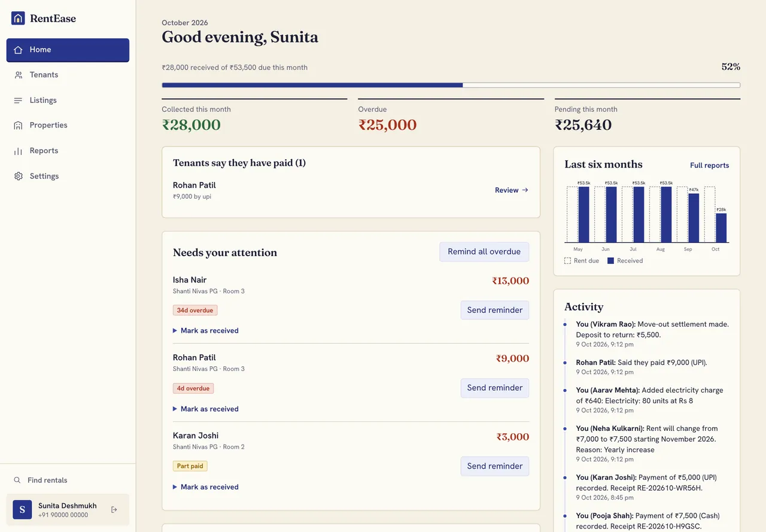Click Find rentals in the sidebar
The image size is (766, 532).
pyautogui.click(x=68, y=480)
